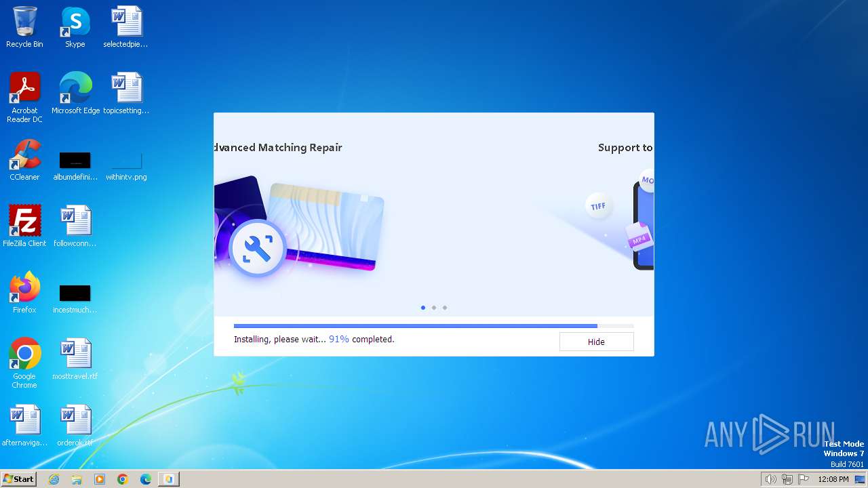Open Windows Explorer folder in taskbar
Viewport: 868px width, 488px height.
77,479
